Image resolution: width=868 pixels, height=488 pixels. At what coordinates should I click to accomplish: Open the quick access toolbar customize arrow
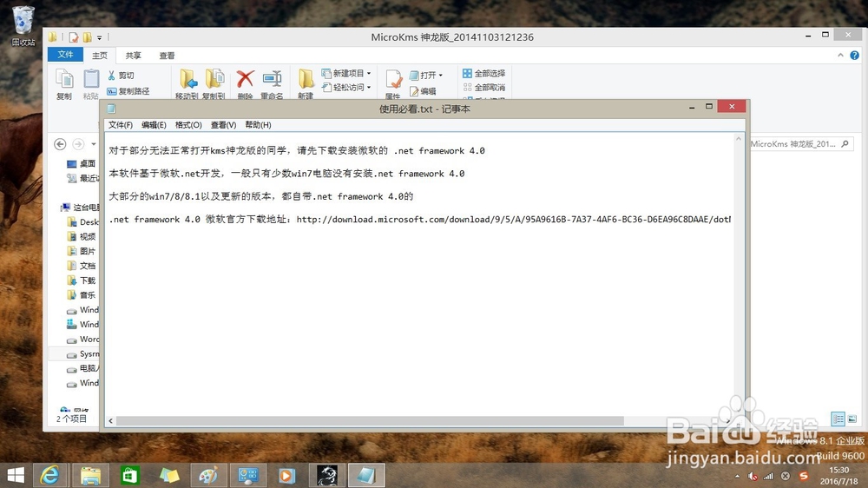pyautogui.click(x=100, y=37)
